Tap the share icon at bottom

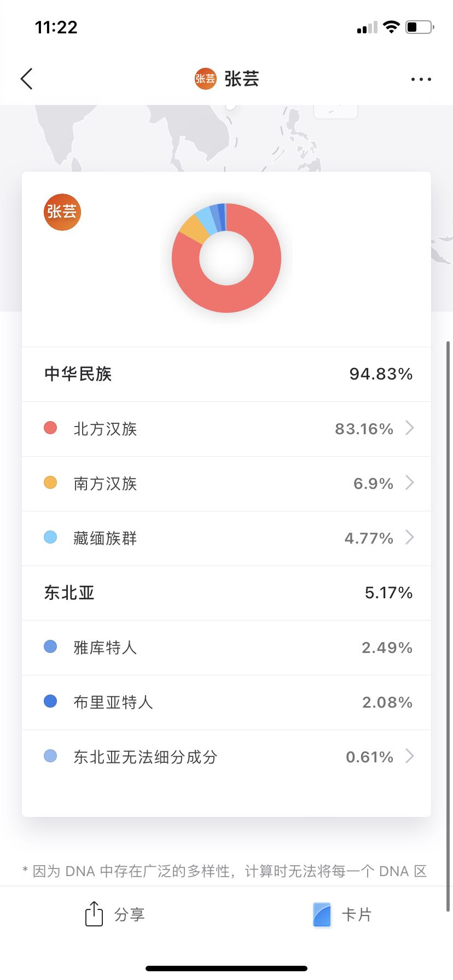pyautogui.click(x=94, y=914)
